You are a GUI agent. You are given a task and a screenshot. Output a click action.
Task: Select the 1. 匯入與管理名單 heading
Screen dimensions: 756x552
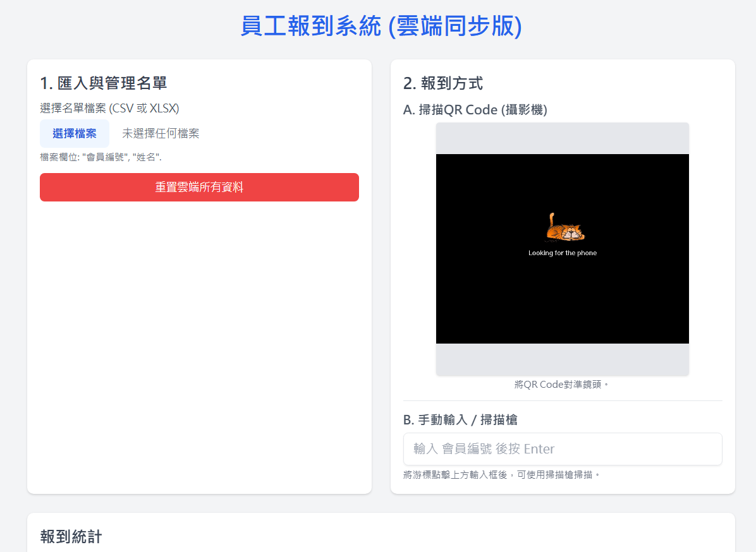(104, 83)
